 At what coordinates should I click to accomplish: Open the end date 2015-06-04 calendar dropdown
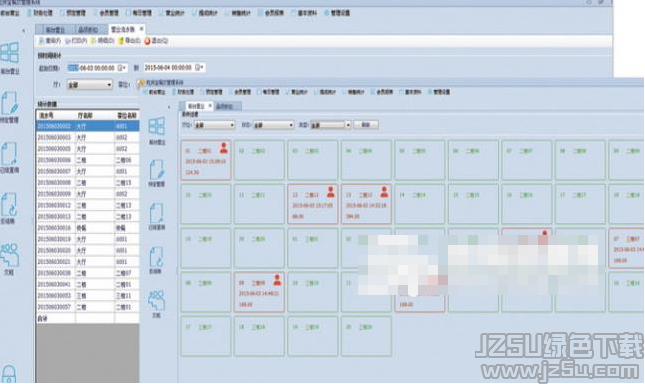coord(200,67)
